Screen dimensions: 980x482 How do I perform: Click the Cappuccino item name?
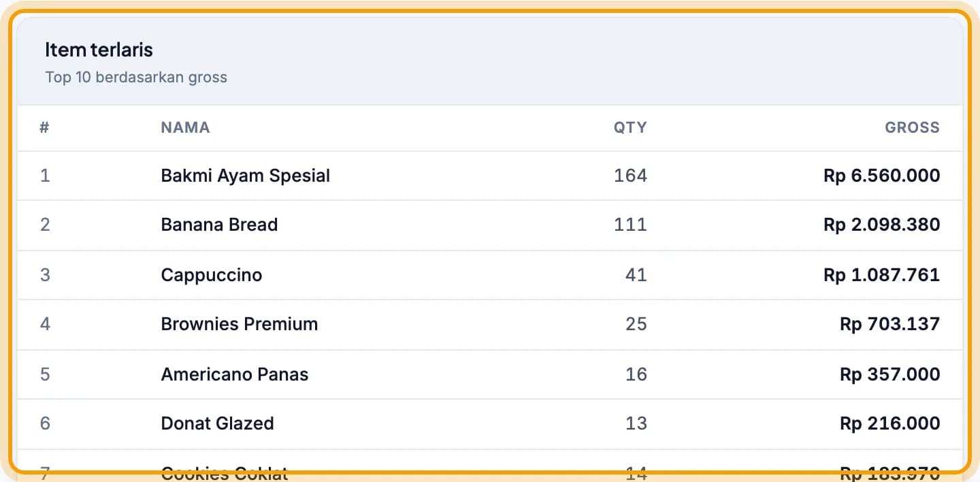tap(212, 275)
